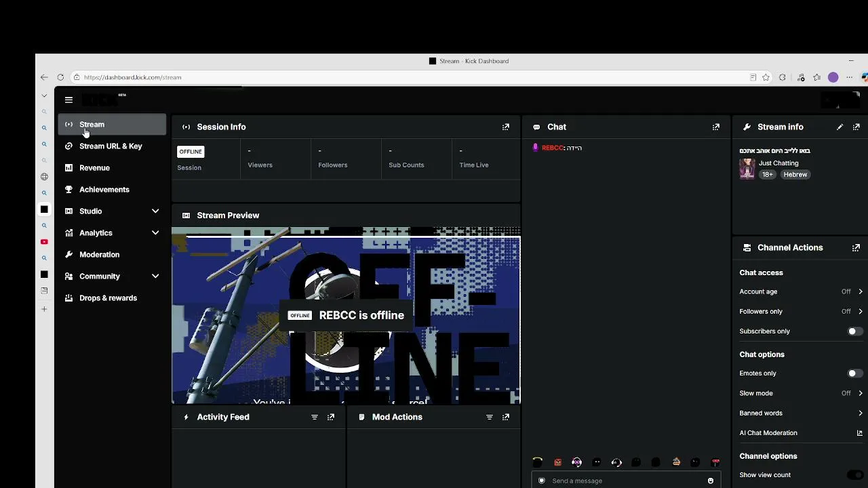Open the hamburger menu in Kick dashboard
Image resolution: width=868 pixels, height=488 pixels.
(68, 100)
